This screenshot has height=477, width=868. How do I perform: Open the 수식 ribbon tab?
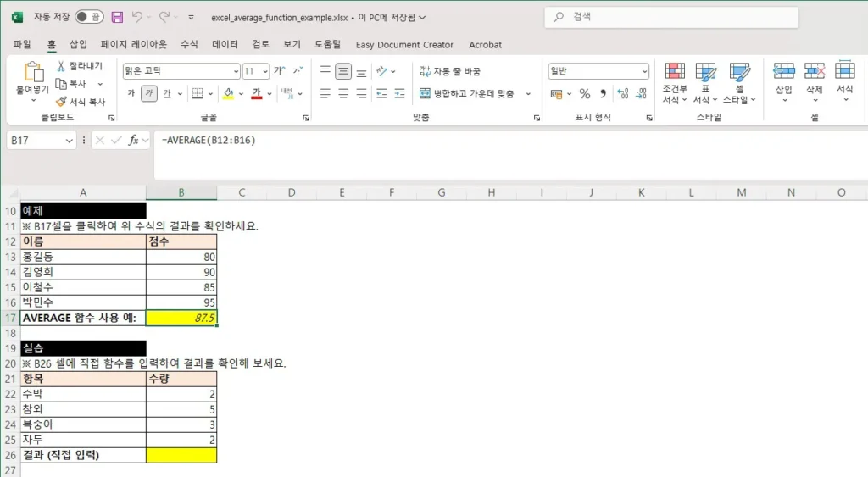189,44
